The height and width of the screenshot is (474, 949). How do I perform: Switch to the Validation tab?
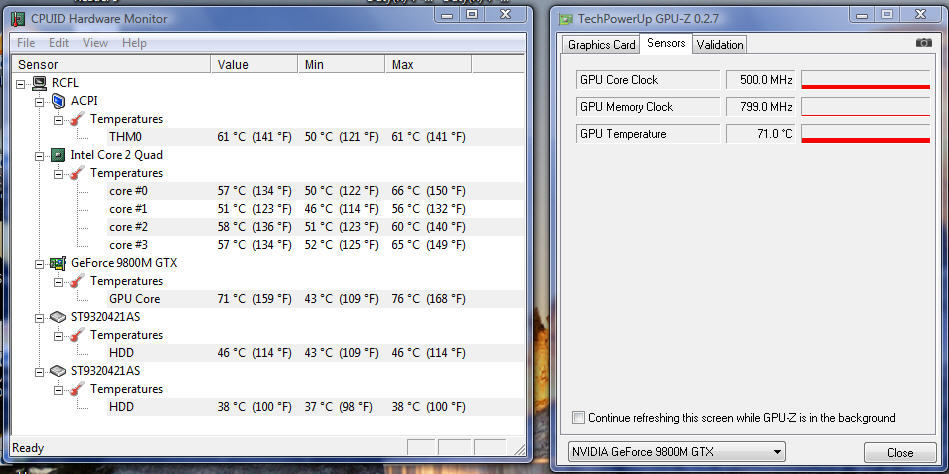click(x=720, y=45)
